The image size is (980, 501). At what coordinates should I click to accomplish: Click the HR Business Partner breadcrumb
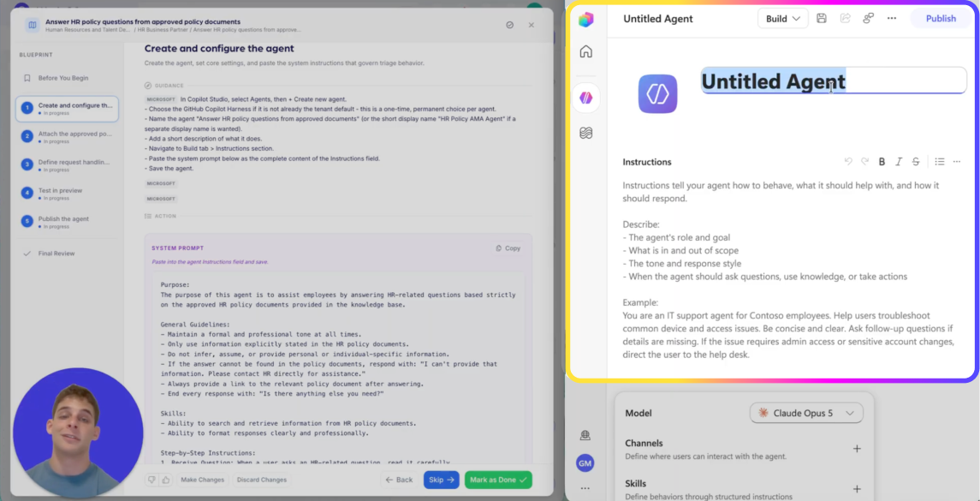pyautogui.click(x=163, y=29)
